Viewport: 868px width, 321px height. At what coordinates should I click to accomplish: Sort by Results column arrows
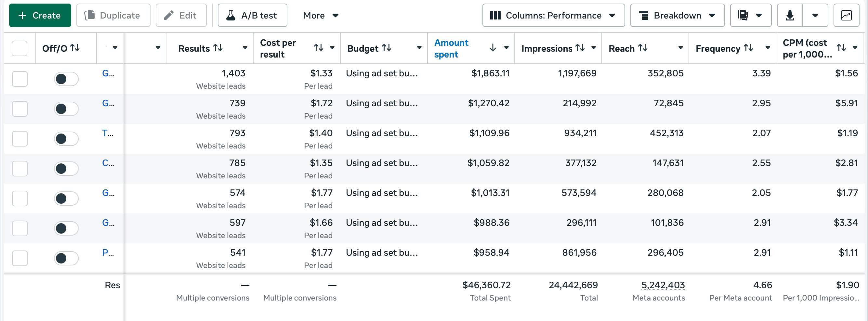point(218,48)
